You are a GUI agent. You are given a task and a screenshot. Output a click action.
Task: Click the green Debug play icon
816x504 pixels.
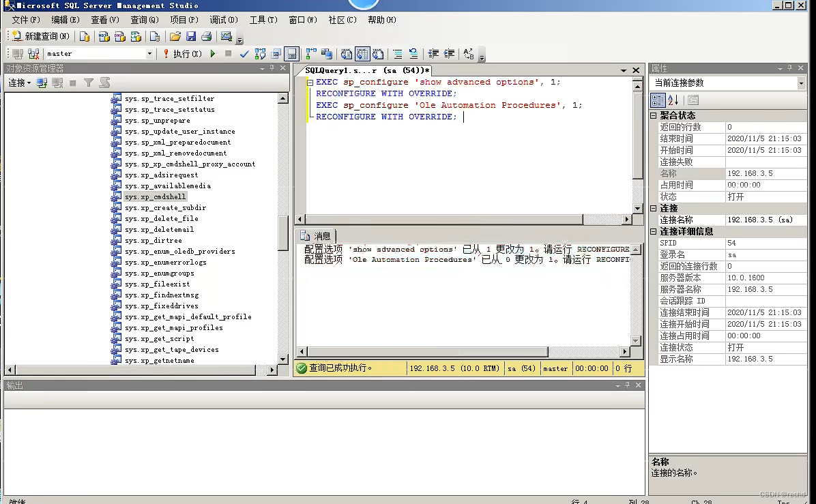212,54
